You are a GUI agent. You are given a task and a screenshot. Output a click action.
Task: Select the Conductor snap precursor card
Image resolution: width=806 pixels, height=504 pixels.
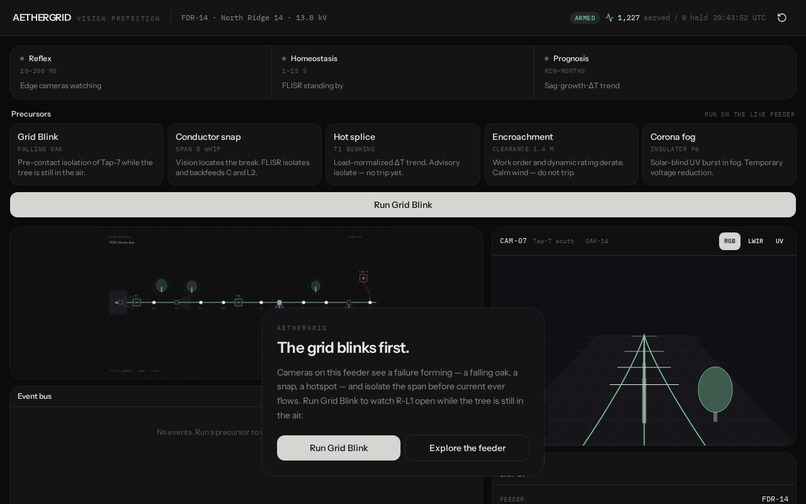[x=245, y=154]
